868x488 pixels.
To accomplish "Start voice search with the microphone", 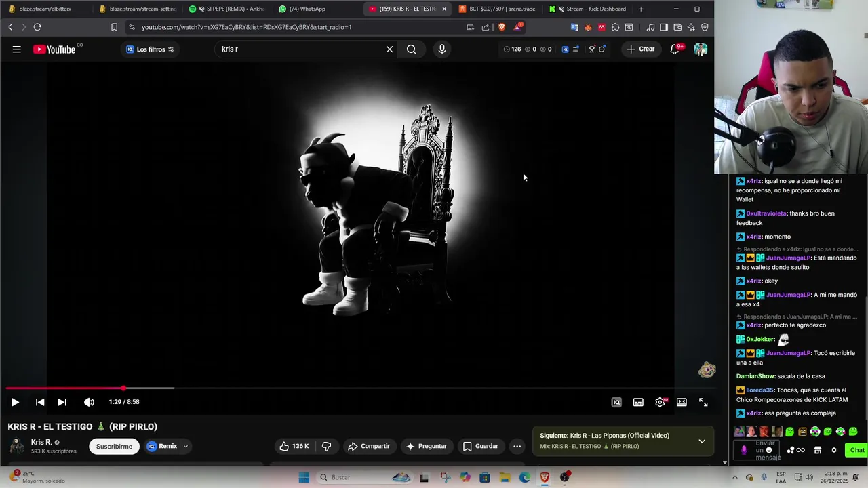I will pos(442,49).
